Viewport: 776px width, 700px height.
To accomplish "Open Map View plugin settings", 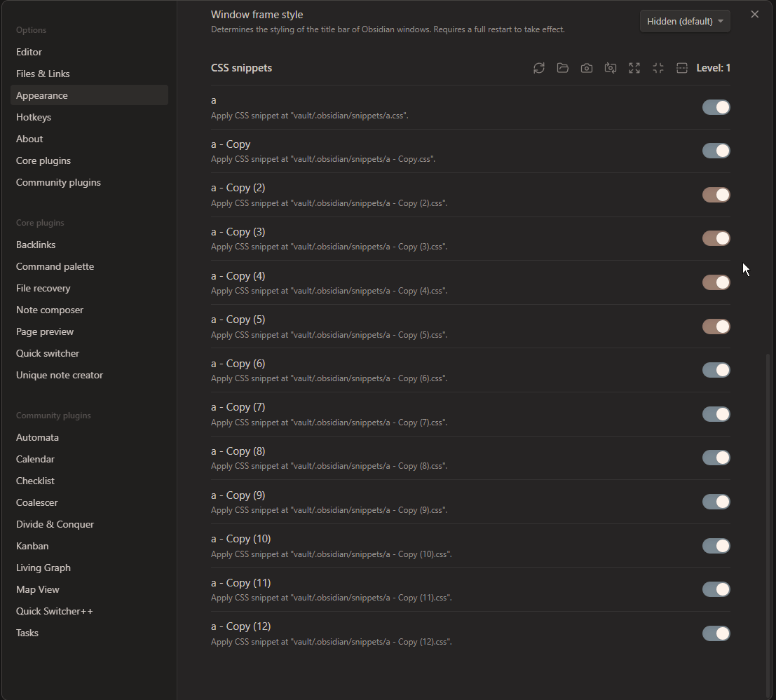I will [89, 590].
